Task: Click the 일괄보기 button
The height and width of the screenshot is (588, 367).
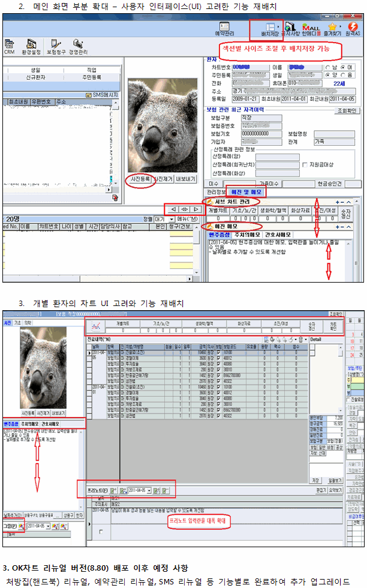Action: (335, 480)
